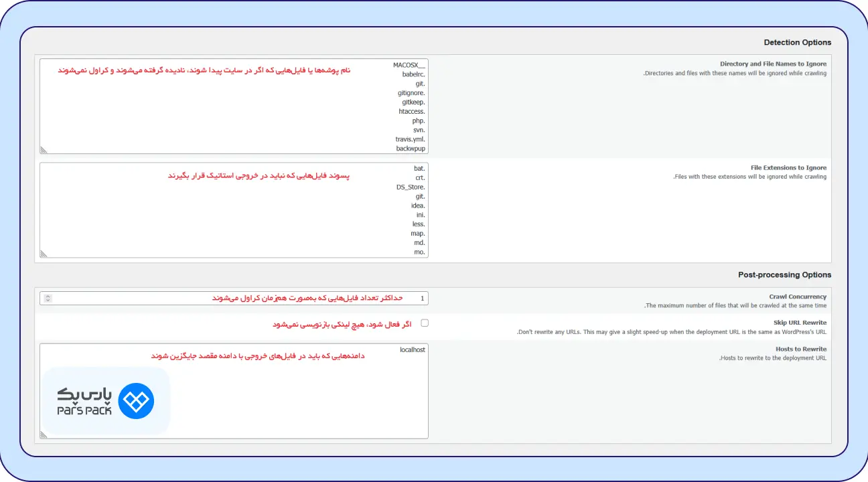Click the down arrow on Crawl Concurrency spinner
Viewport: 868px width, 482px height.
click(46, 300)
